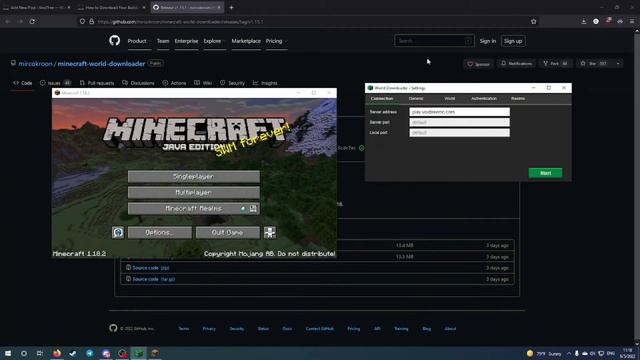Reload the browser page
The height and width of the screenshot is (360, 640).
(x=32, y=21)
